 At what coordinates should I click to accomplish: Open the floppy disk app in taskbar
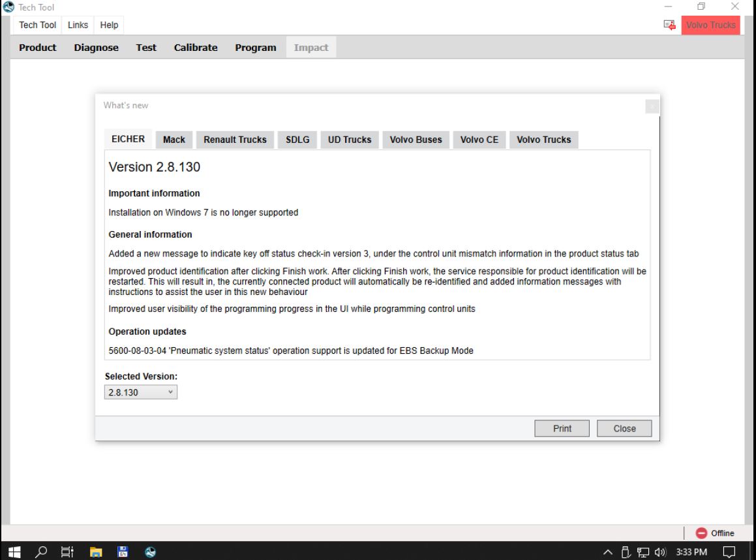[x=123, y=552]
